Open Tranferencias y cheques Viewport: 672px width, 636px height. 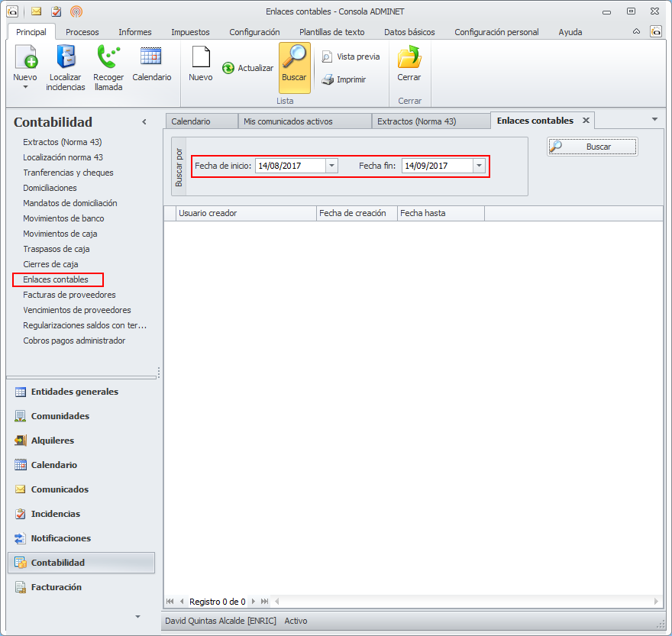68,173
